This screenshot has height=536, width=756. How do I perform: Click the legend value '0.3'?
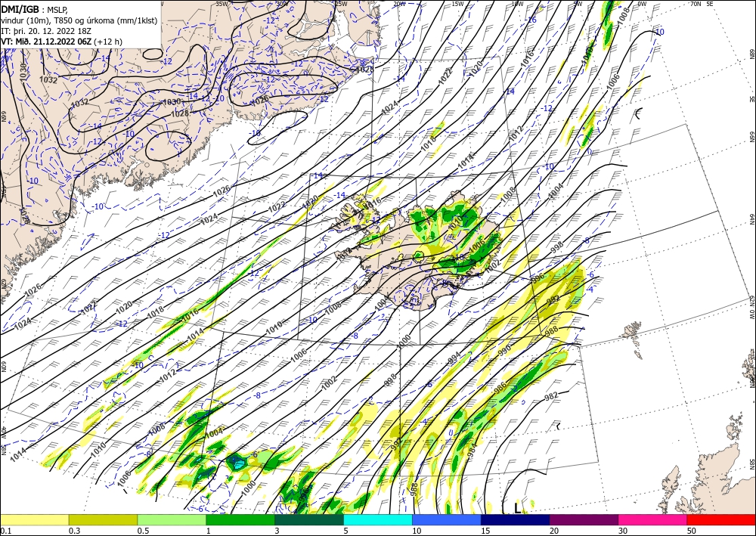click(75, 531)
